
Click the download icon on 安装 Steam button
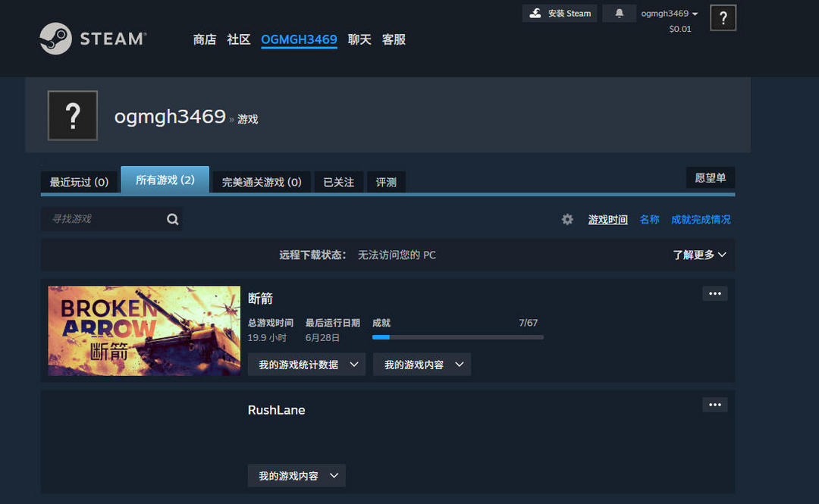pos(535,13)
